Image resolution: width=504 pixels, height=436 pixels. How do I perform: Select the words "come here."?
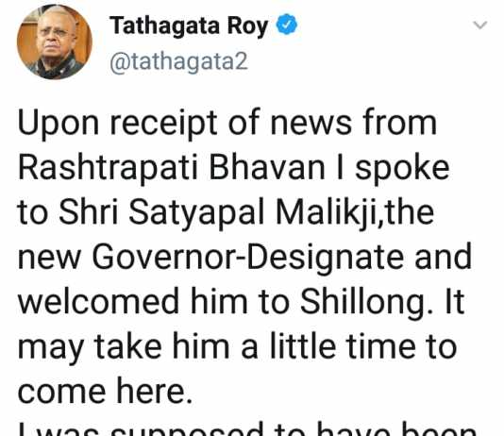pyautogui.click(x=105, y=392)
